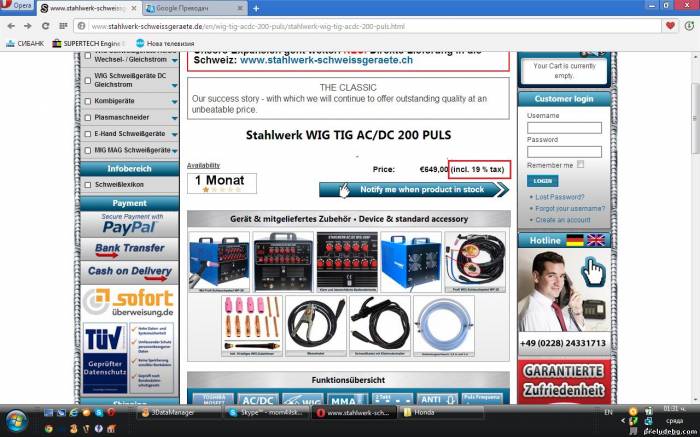700x437 pixels.
Task: Enable the Remember me checkbox
Action: click(581, 164)
